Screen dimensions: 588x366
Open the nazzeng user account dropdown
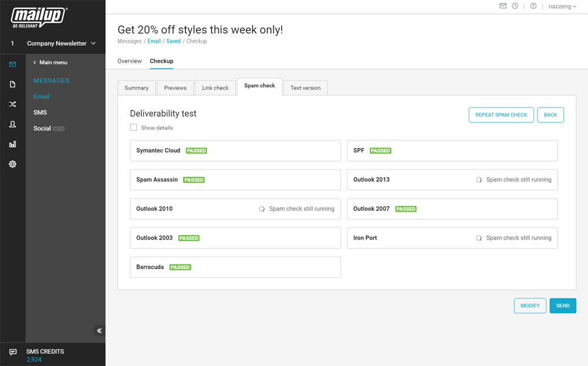click(x=562, y=6)
